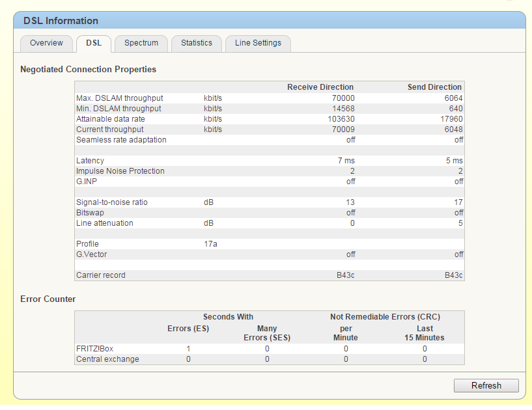Select the Profile value 17a
The image size is (532, 410).
[210, 244]
